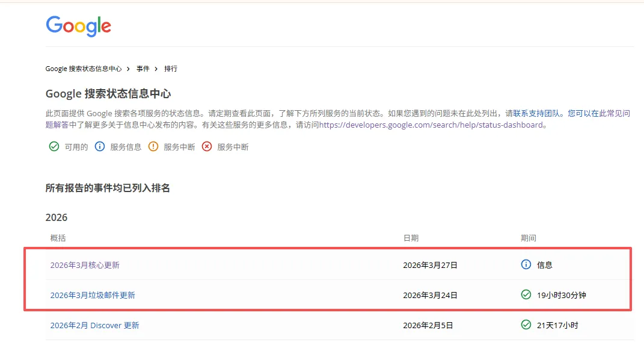
Task: Click the 19小时30分钟 duration
Action: click(x=562, y=295)
